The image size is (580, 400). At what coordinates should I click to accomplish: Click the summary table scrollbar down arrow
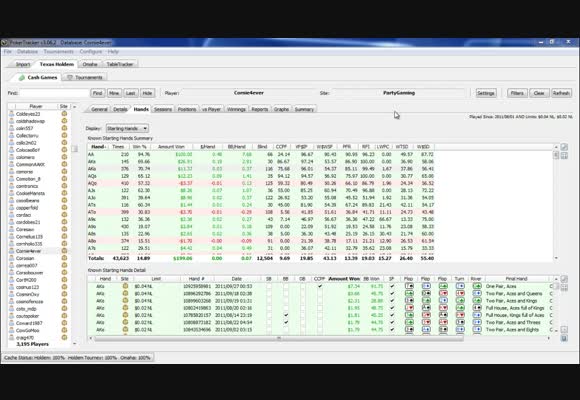pos(556,258)
